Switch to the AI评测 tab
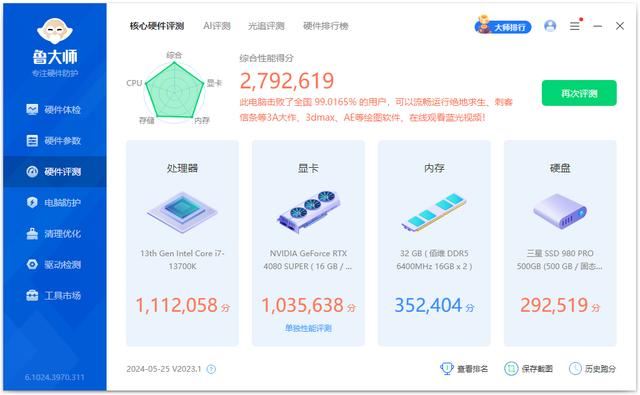The image size is (640, 395). pyautogui.click(x=217, y=26)
